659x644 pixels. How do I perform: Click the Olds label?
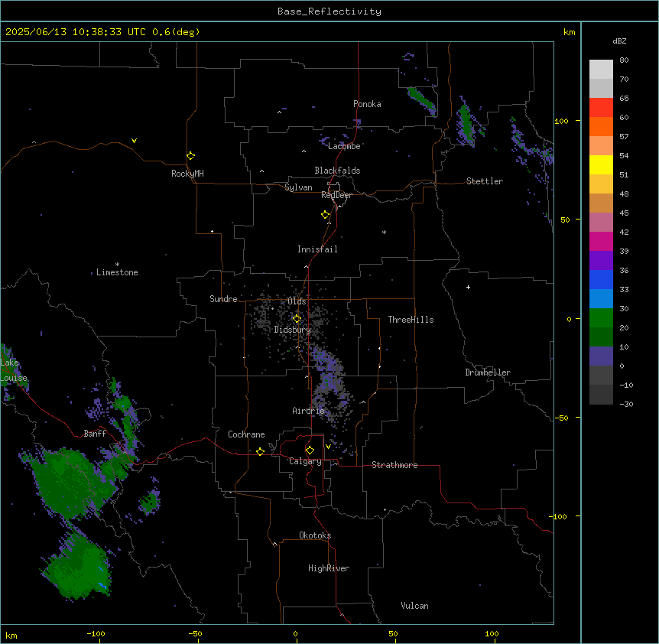297,301
